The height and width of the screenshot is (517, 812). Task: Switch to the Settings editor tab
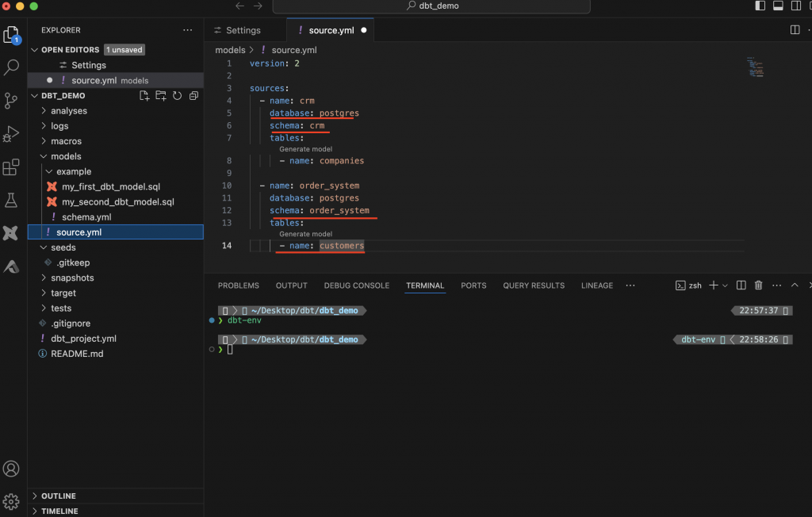243,30
